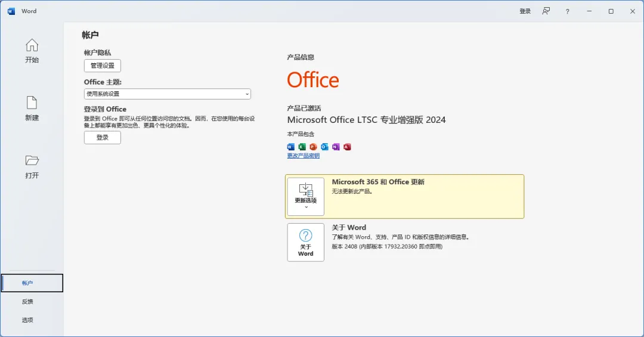Create a new document via 新建
Image resolution: width=644 pixels, height=337 pixels.
click(x=32, y=109)
